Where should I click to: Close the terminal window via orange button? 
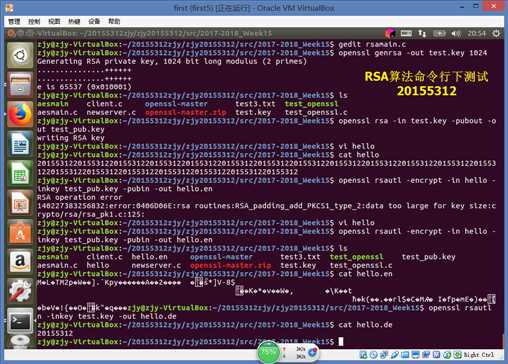[x=11, y=33]
